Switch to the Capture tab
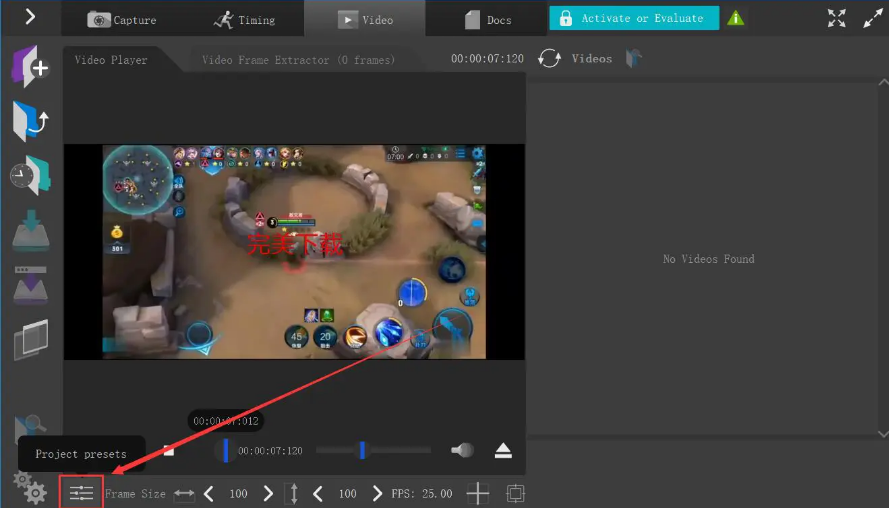 pos(122,19)
